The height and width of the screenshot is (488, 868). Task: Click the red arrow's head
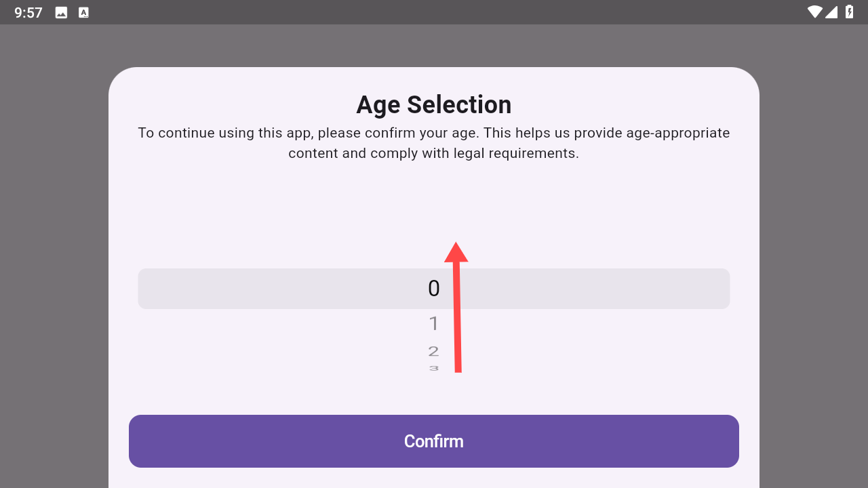[456, 252]
